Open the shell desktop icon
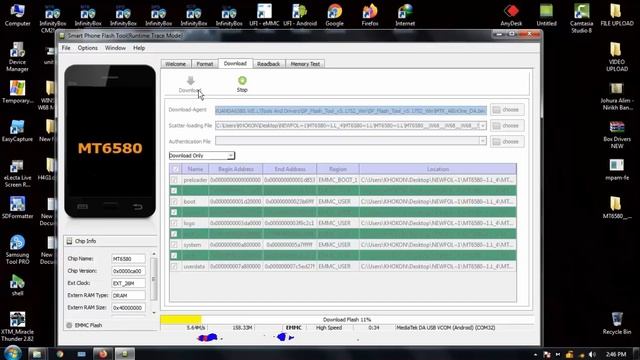 17,284
